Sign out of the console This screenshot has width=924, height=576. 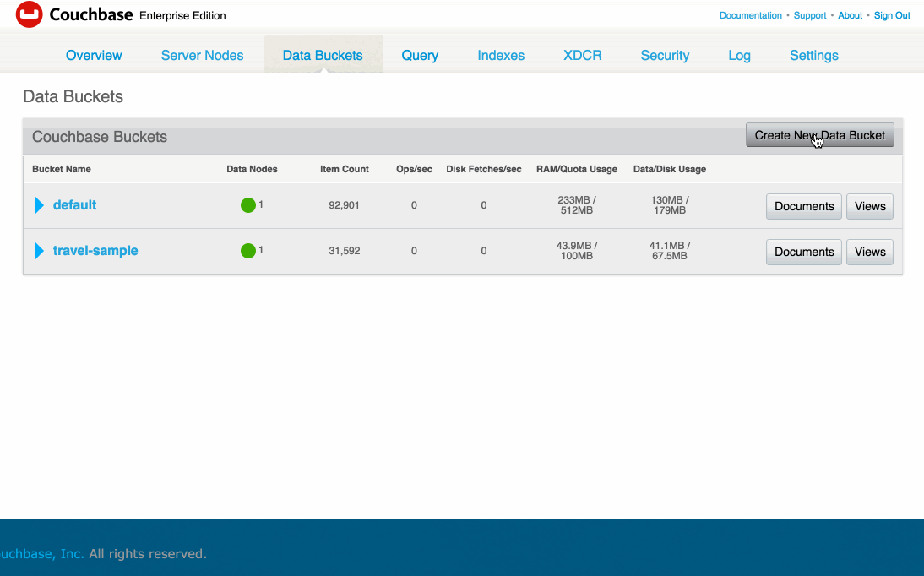point(892,15)
